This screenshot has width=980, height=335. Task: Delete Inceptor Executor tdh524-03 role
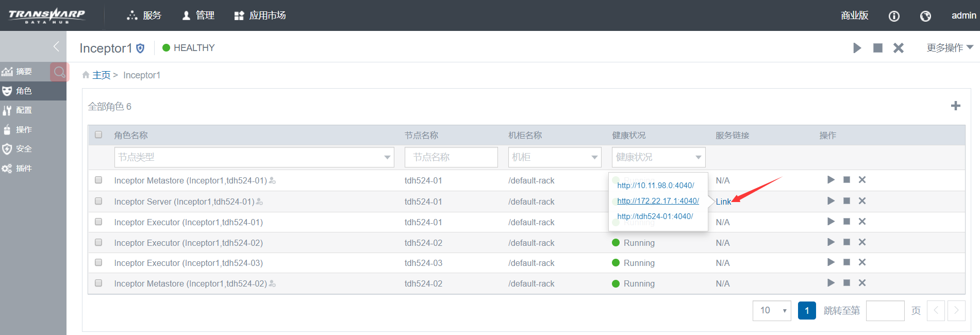tap(862, 262)
